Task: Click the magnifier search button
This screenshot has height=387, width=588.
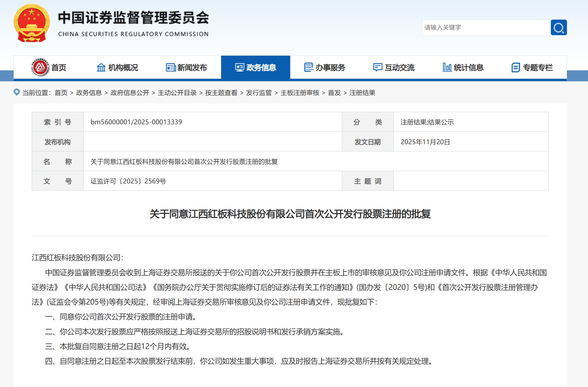Action: click(558, 28)
